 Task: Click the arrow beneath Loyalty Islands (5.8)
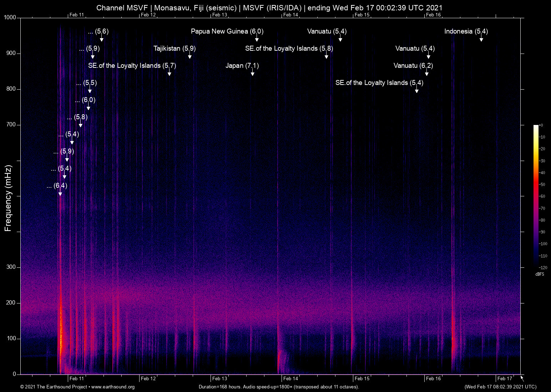327,56
